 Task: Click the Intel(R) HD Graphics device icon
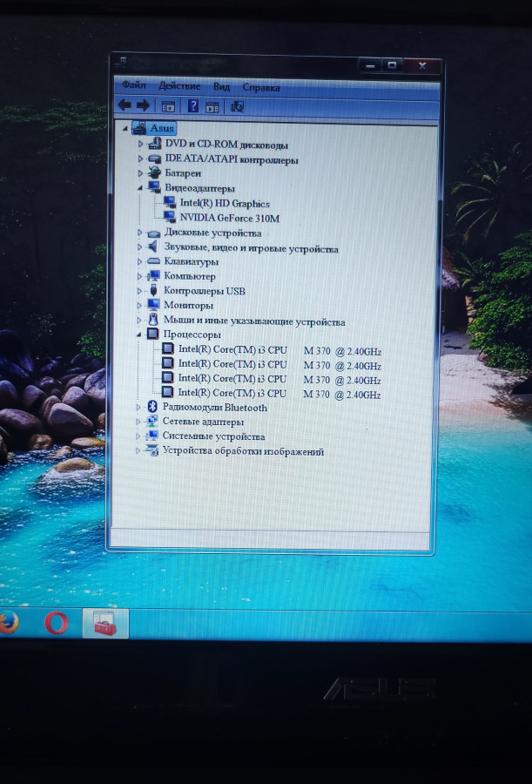pyautogui.click(x=170, y=202)
